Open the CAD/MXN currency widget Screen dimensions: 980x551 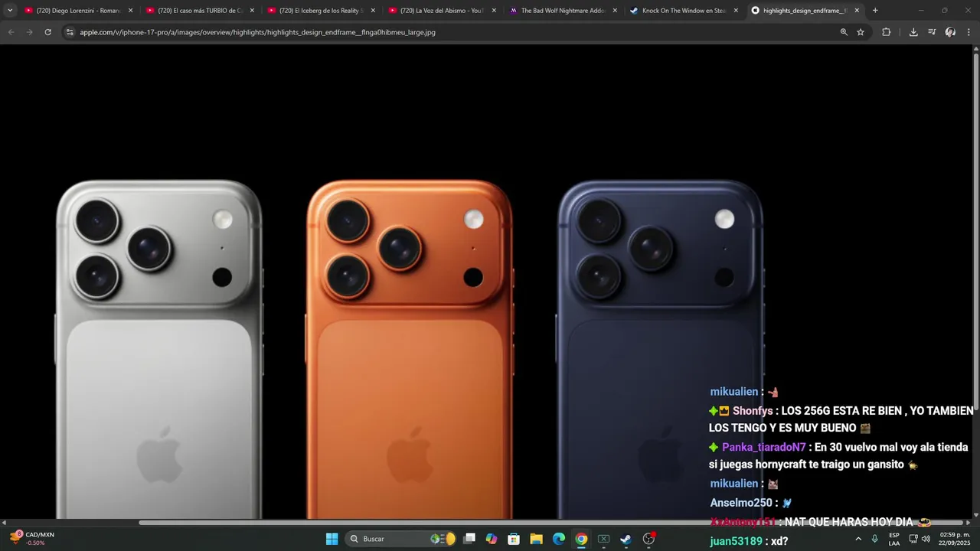coord(32,539)
